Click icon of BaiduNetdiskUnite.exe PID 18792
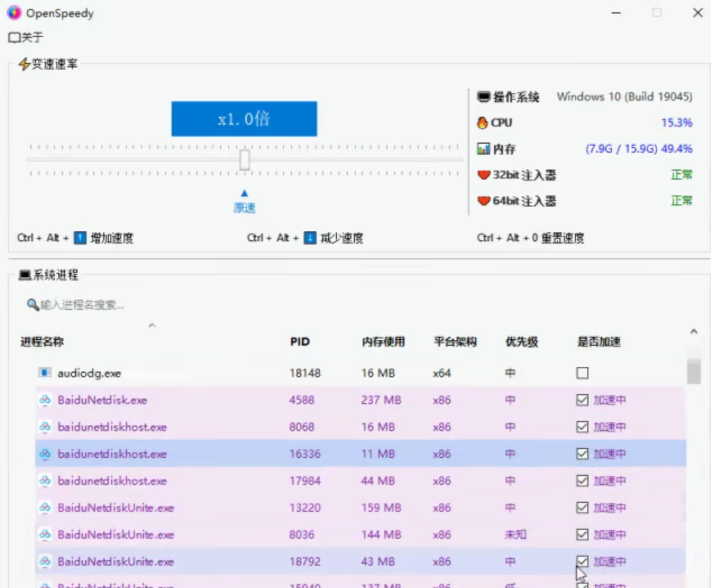 [x=44, y=562]
